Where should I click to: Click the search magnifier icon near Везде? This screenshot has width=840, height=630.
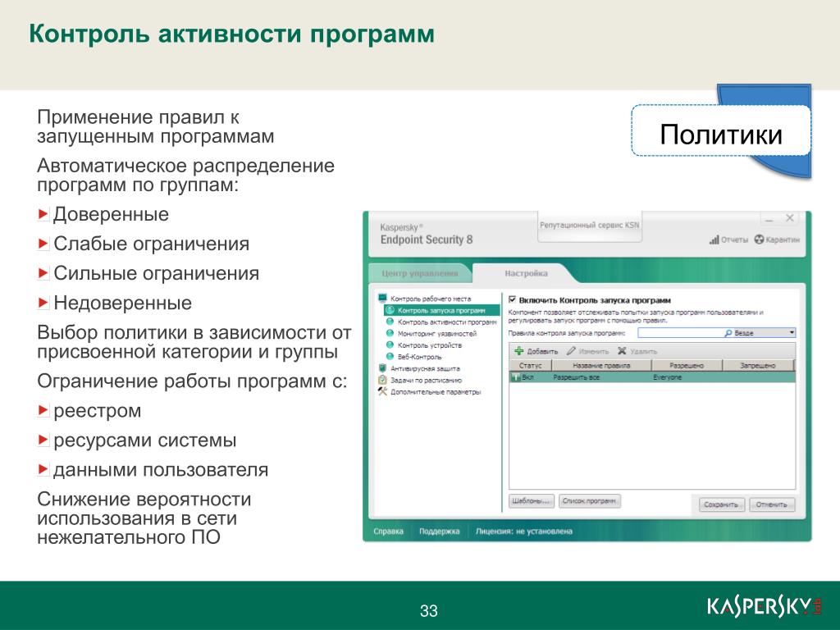[728, 333]
